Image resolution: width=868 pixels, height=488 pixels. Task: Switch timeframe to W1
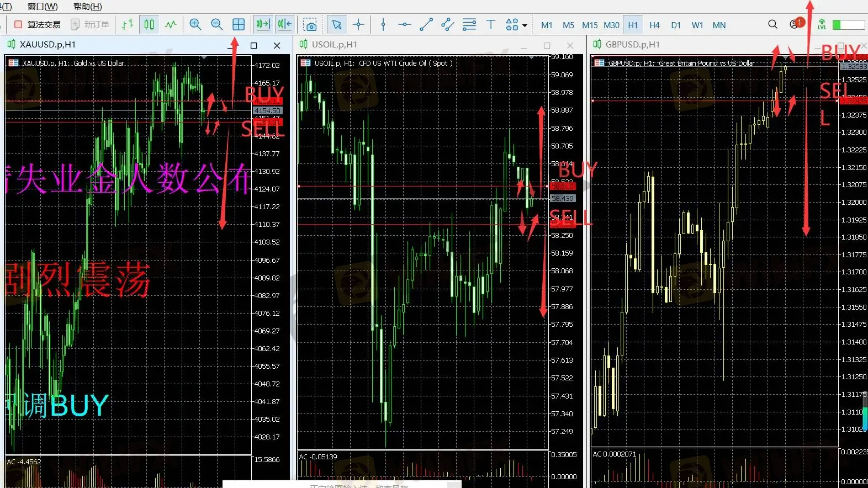[x=697, y=25]
